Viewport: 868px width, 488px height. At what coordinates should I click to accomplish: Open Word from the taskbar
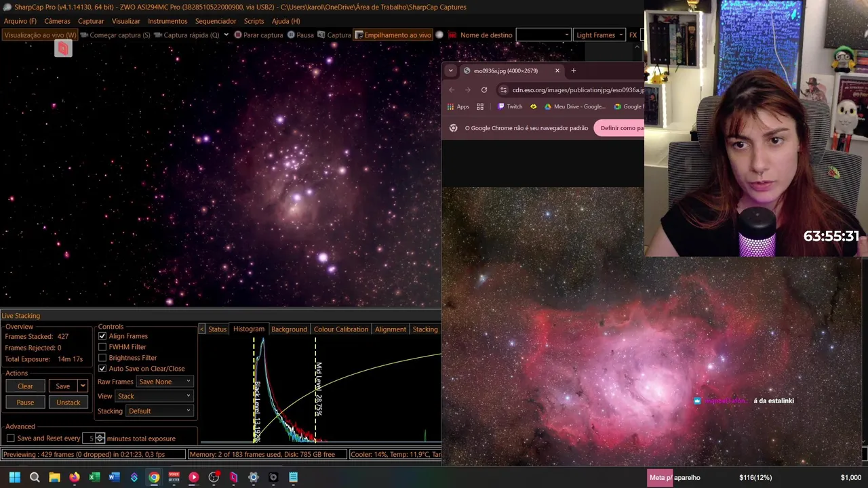[x=114, y=477]
